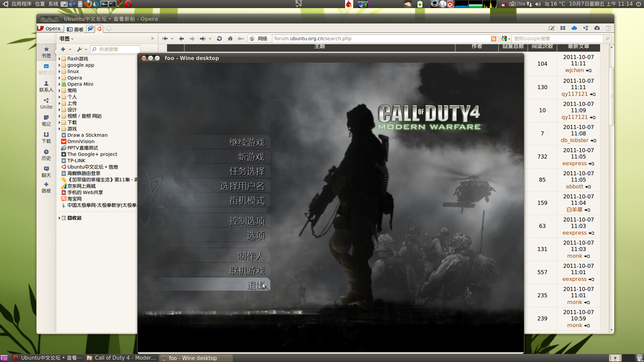Click Opera forward arrow button
Image resolution: width=644 pixels, height=362 pixels.
tap(192, 39)
